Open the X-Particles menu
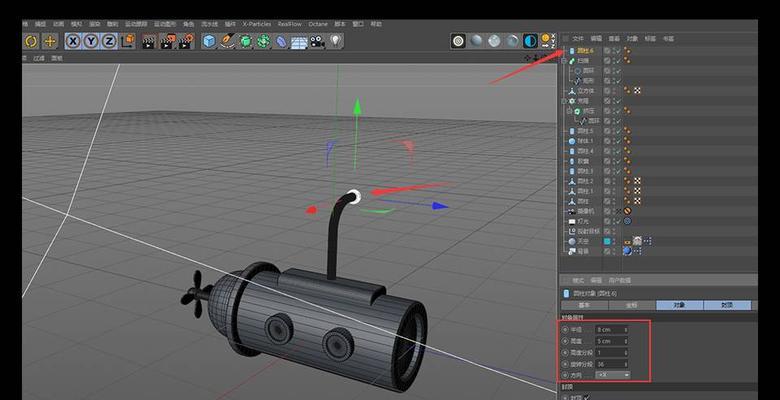The image size is (780, 400). click(x=257, y=24)
